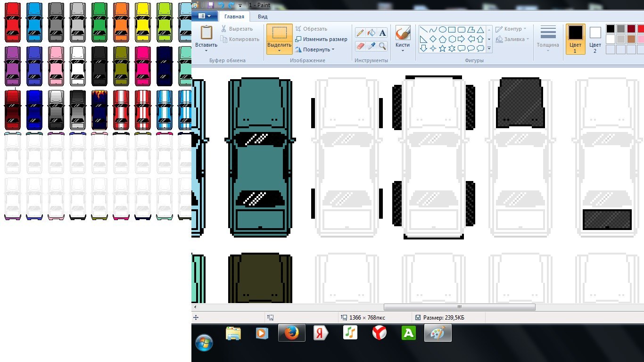Select the Eraser tool
This screenshot has height=362, width=644.
(360, 46)
